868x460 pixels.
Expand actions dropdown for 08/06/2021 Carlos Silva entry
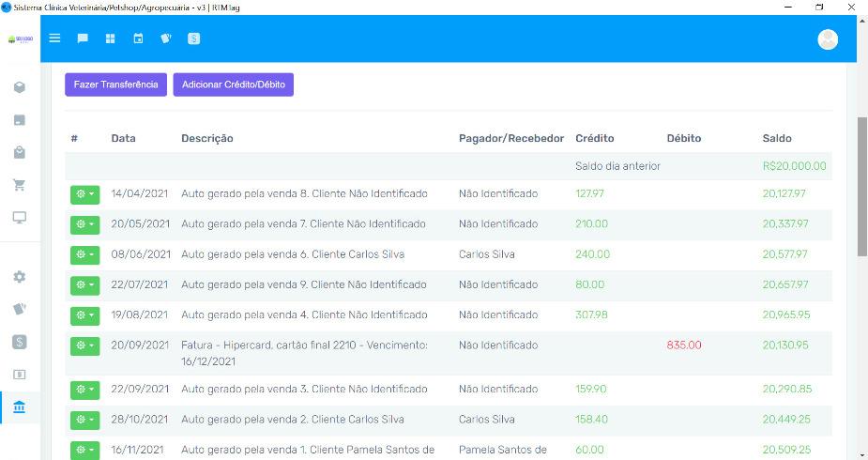tap(84, 254)
